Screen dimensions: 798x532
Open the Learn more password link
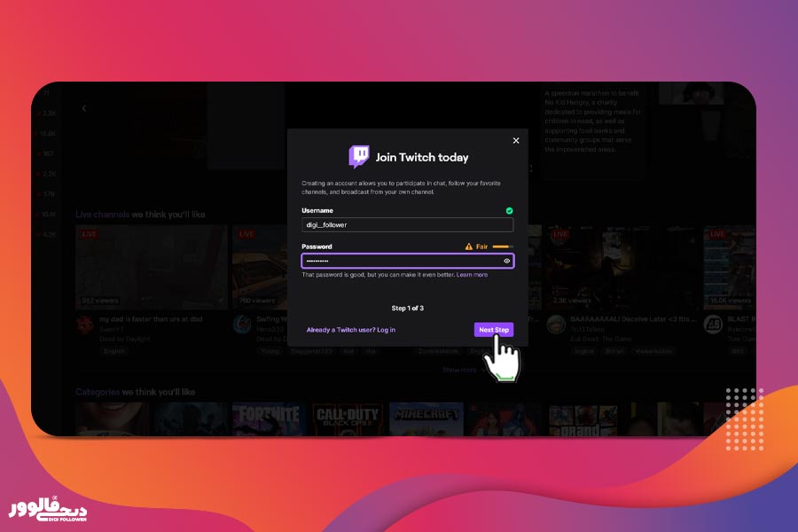472,275
